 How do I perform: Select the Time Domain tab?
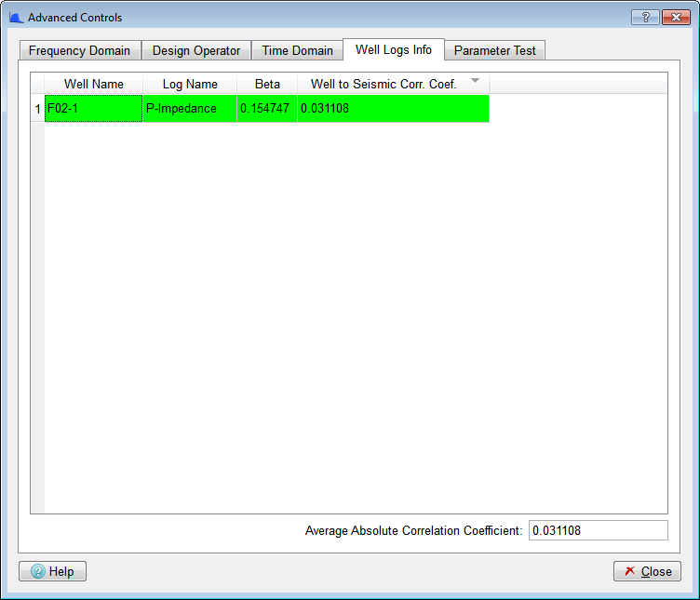[x=297, y=50]
